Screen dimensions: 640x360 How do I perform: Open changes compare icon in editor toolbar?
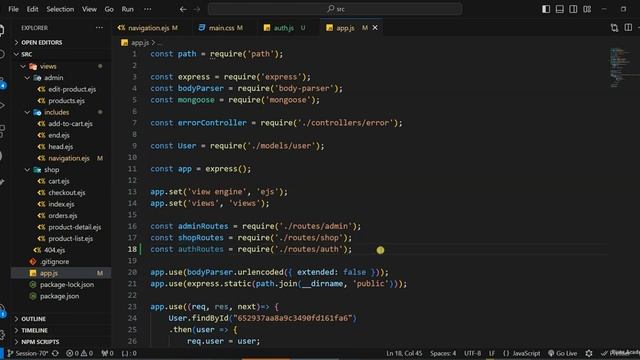614,28
